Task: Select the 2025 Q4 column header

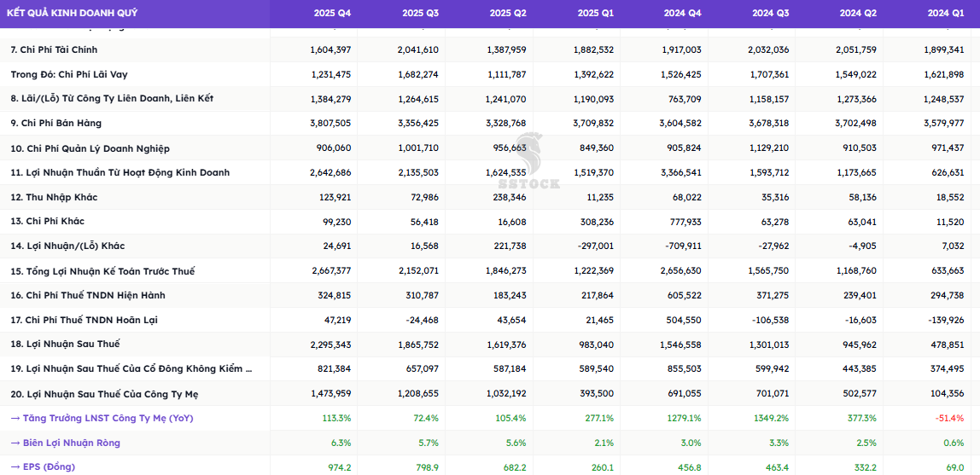Action: tap(332, 13)
